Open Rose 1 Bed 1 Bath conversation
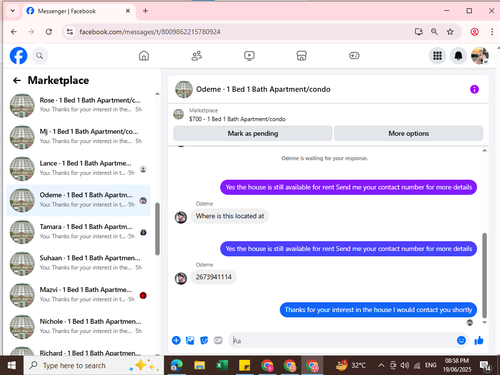500x375 pixels. pos(79,105)
